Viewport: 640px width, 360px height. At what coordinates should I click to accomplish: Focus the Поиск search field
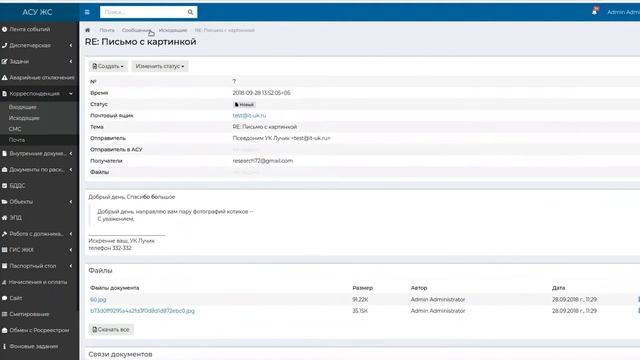(x=144, y=12)
